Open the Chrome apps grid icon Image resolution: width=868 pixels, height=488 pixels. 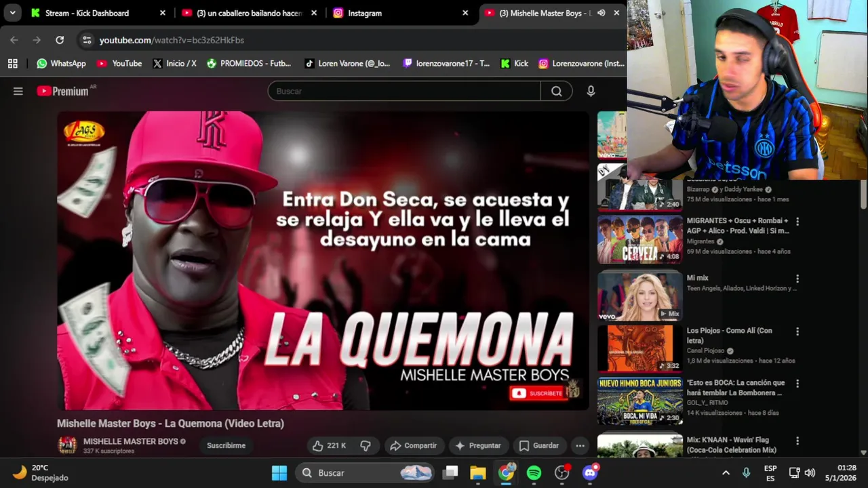(12, 63)
